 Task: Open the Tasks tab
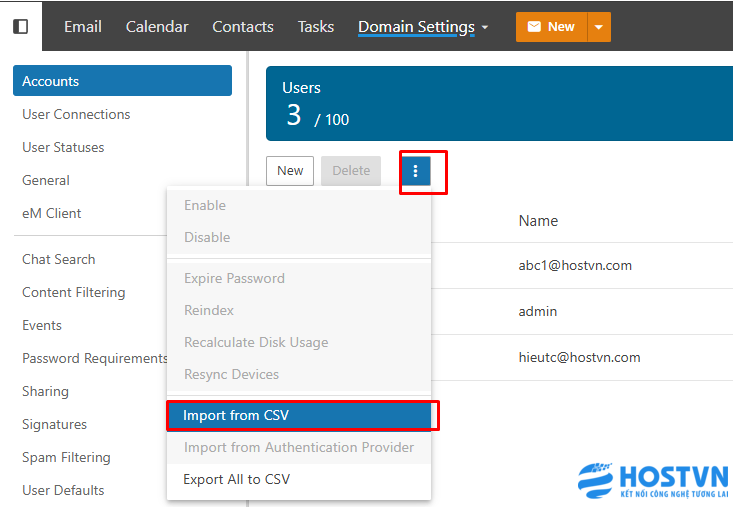[x=316, y=27]
